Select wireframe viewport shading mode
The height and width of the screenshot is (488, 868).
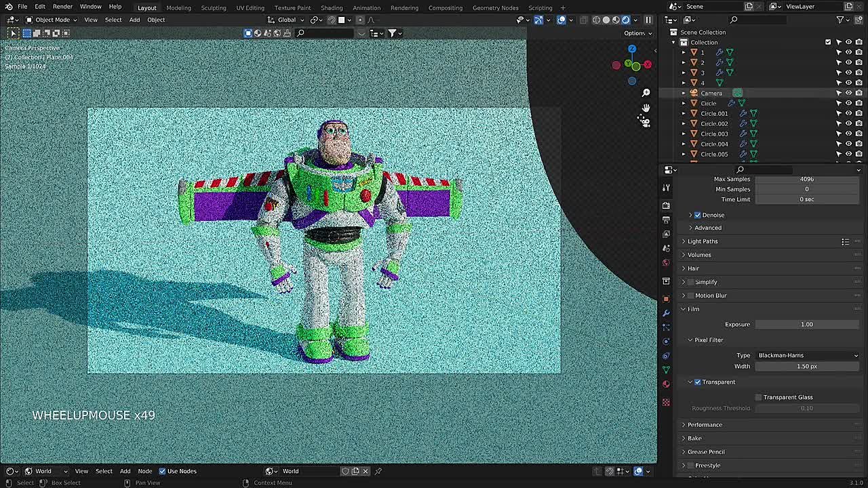tap(597, 20)
